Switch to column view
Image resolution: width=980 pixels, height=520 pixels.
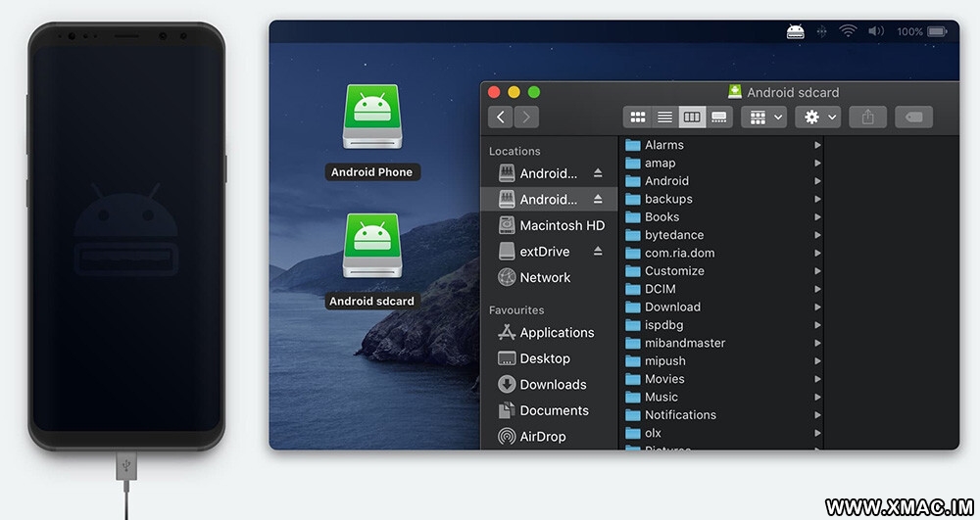[692, 117]
